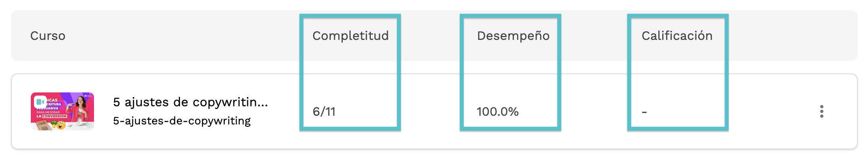Viewport: 868px width, 158px height.
Task: Sort by the Desempeño column header
Action: (x=513, y=36)
